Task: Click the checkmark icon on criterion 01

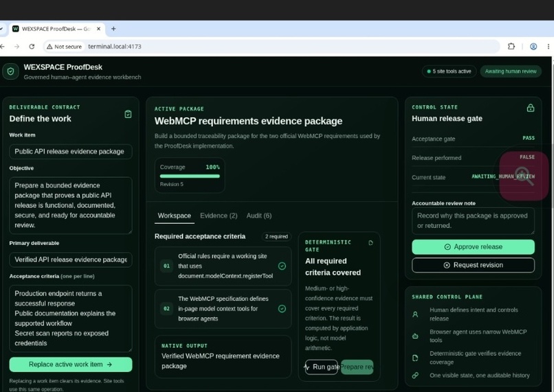Action: coord(282,266)
